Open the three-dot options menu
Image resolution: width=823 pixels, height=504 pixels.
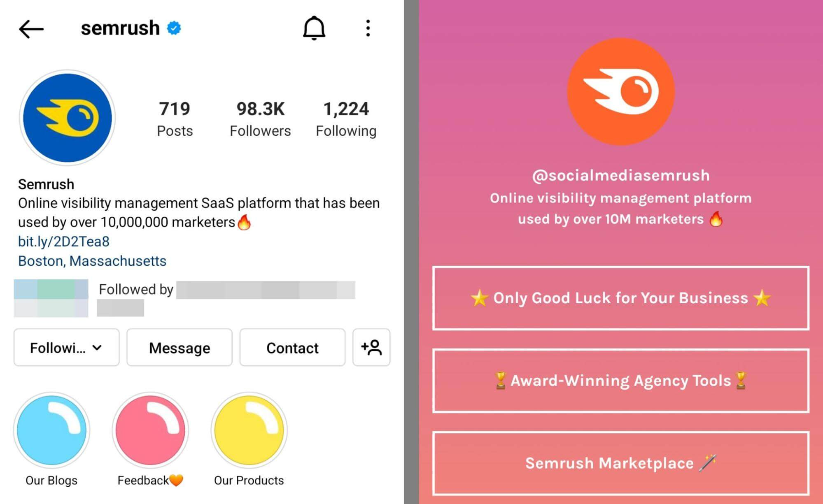(x=368, y=28)
